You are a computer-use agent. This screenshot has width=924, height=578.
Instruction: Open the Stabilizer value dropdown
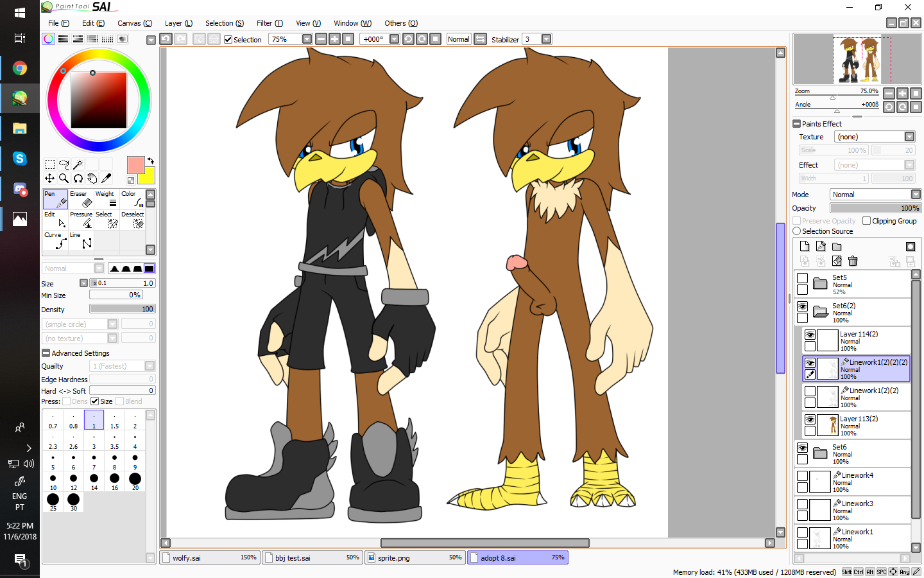pos(547,39)
